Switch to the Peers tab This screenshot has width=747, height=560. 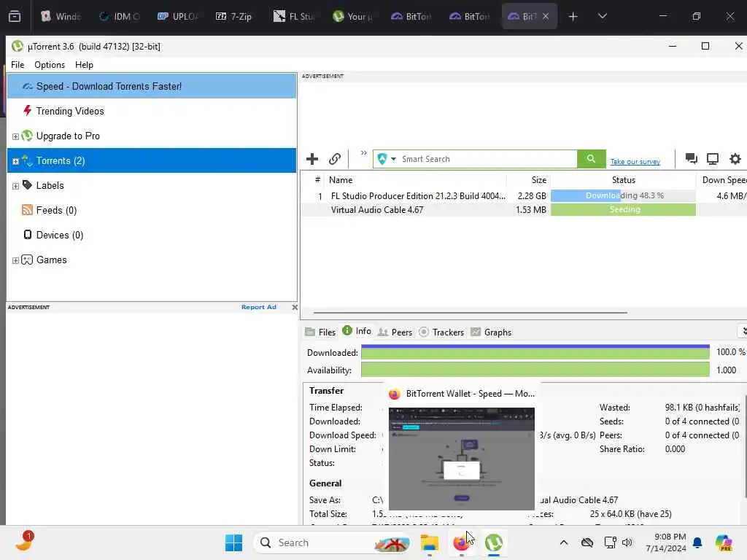pyautogui.click(x=395, y=332)
